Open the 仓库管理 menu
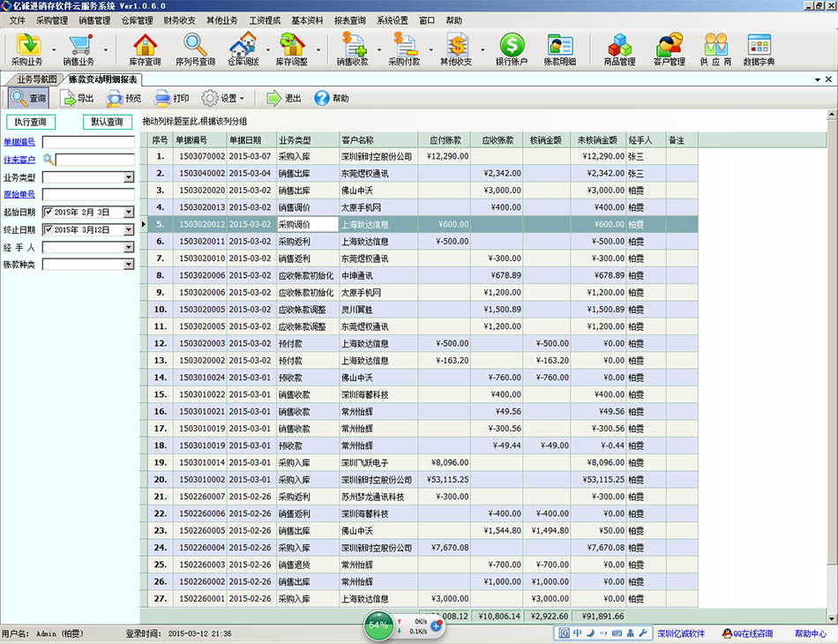Screen dimensions: 838x644 point(137,20)
